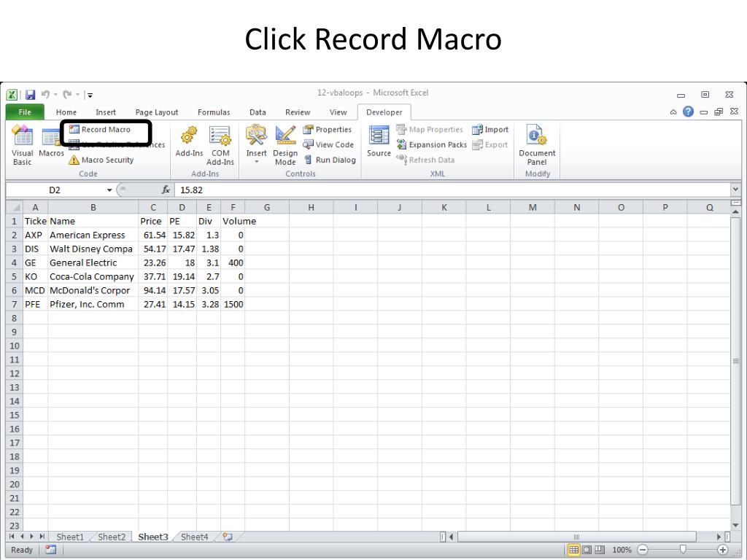Open Customize Quick Access Toolbar dropdown
The width and height of the screenshot is (747, 560).
(90, 95)
